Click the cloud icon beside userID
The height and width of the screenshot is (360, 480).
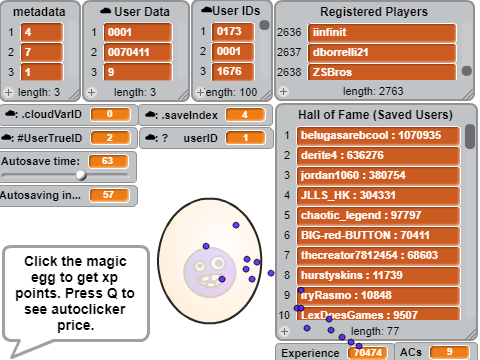click(151, 138)
